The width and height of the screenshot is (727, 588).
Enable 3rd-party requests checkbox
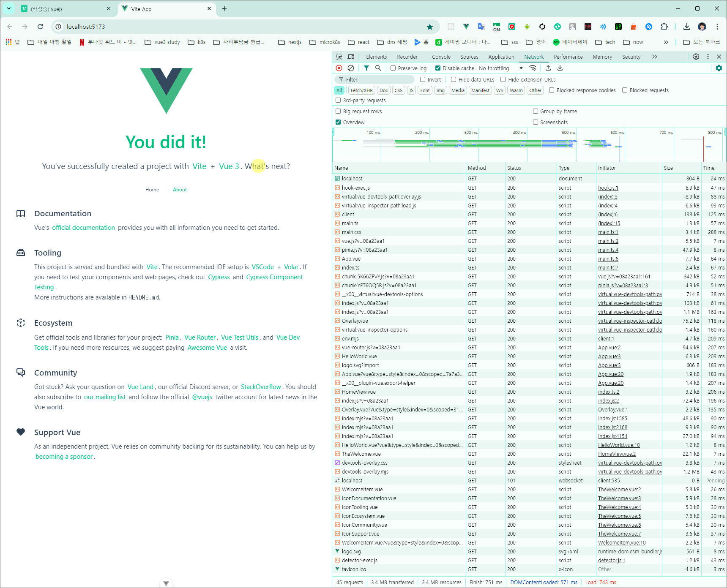(x=338, y=100)
